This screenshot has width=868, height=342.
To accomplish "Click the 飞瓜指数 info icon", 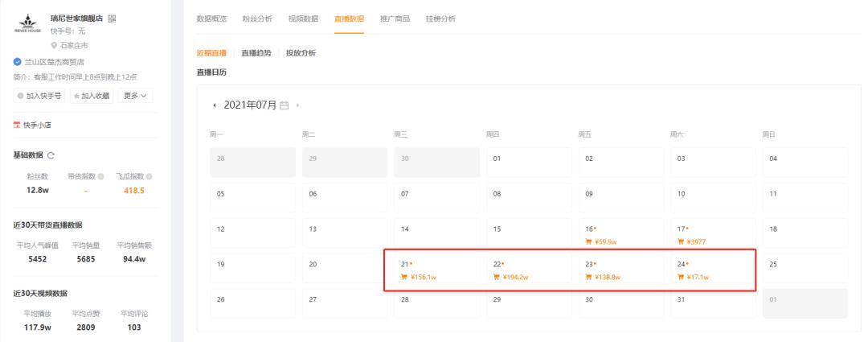I will [149, 176].
